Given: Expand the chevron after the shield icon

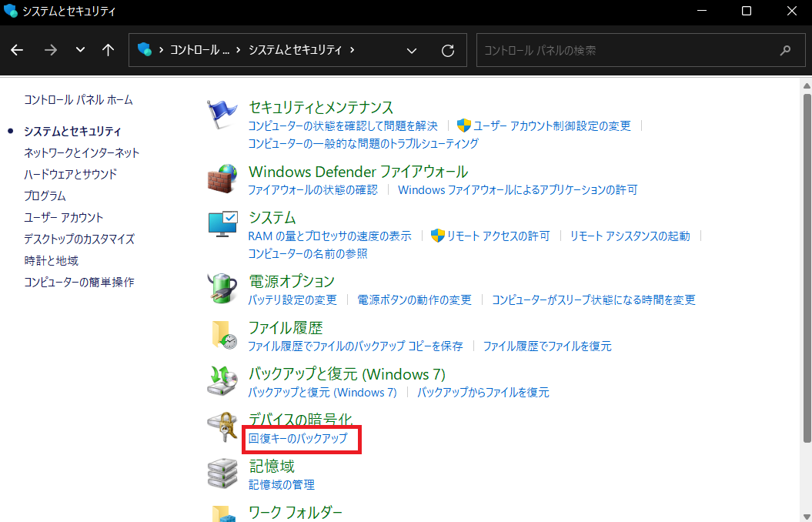Looking at the screenshot, I should (161, 50).
